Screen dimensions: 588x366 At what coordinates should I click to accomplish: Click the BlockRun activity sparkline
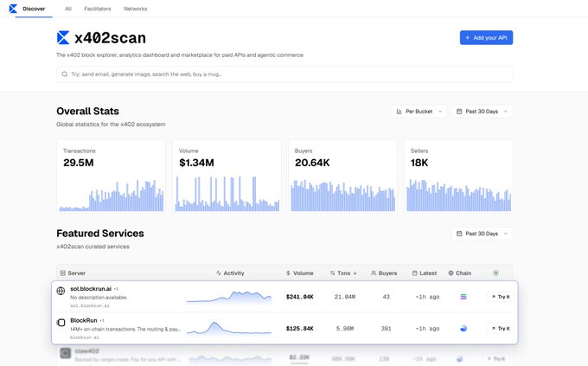(x=229, y=328)
